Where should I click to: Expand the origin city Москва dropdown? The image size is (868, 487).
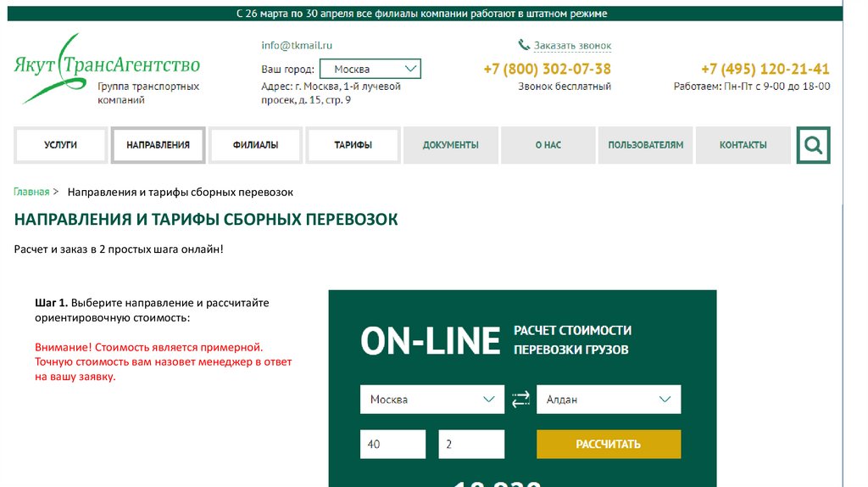click(x=431, y=400)
